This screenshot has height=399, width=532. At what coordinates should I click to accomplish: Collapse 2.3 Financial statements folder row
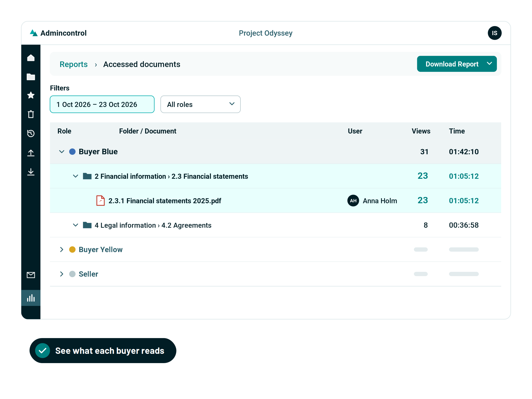coord(75,176)
